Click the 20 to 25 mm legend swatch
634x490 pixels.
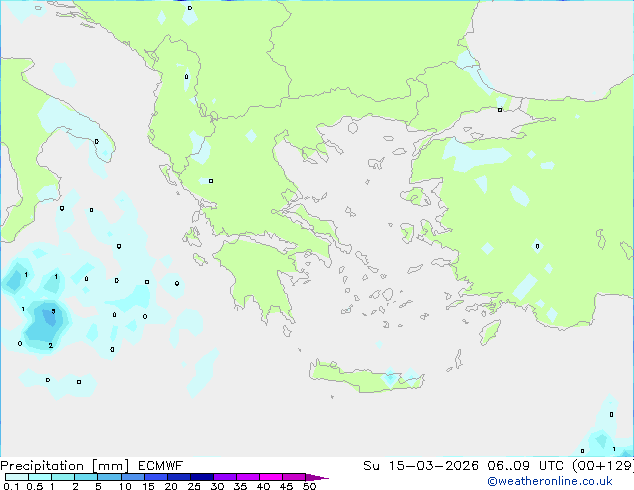click(179, 477)
